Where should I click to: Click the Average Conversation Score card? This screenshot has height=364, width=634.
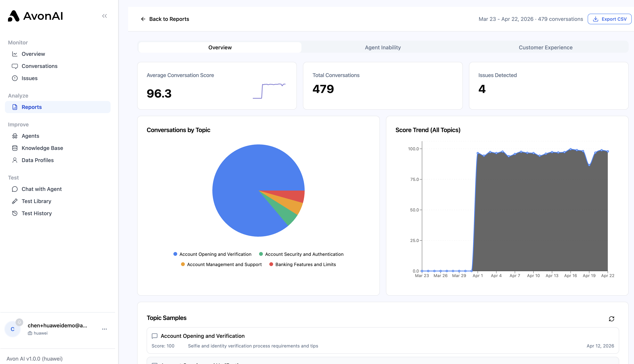point(217,86)
